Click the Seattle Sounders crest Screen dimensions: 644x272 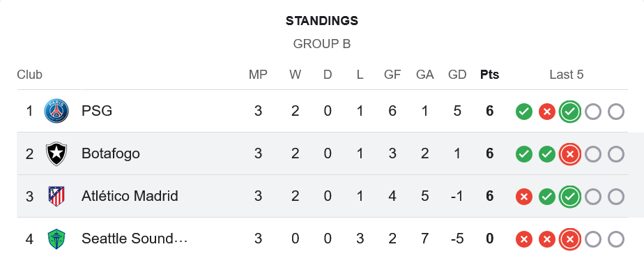pyautogui.click(x=56, y=239)
